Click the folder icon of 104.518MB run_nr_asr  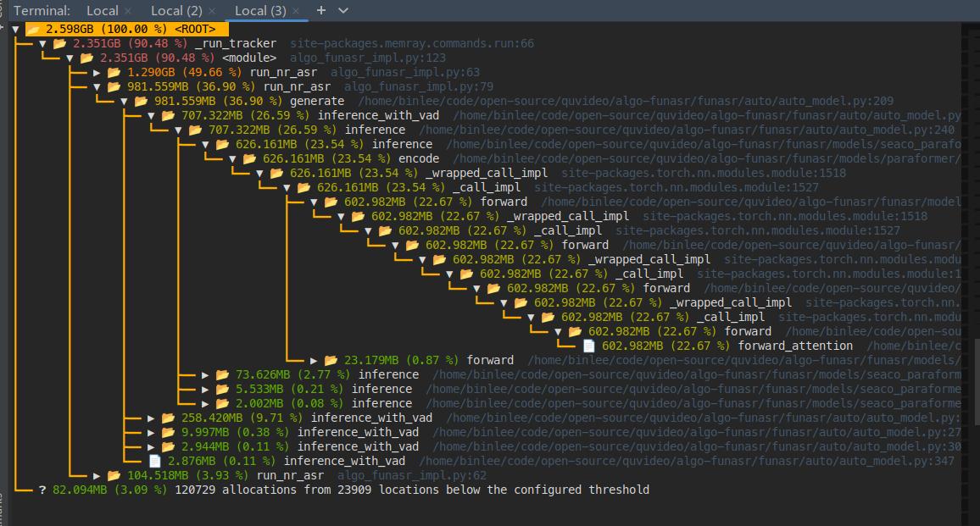114,475
